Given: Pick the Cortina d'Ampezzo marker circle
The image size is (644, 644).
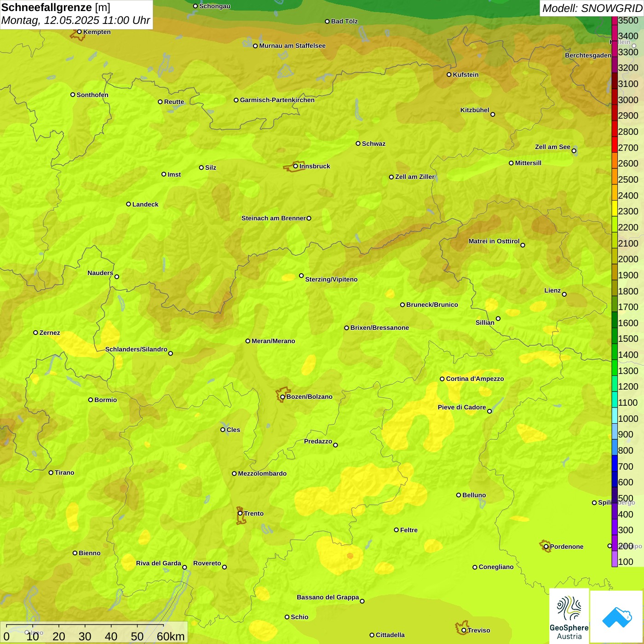Looking at the screenshot, I should click(442, 379).
